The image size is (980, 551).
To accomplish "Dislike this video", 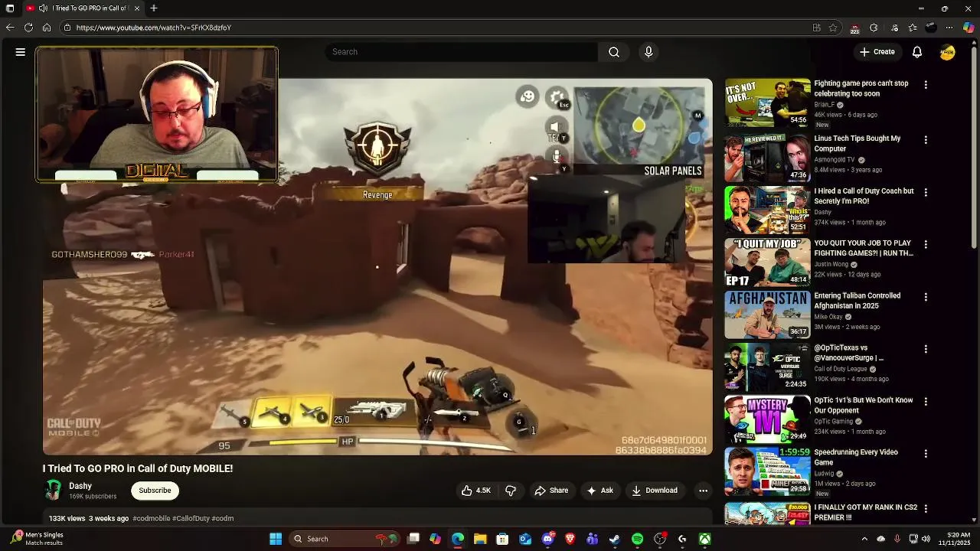I will (x=511, y=491).
